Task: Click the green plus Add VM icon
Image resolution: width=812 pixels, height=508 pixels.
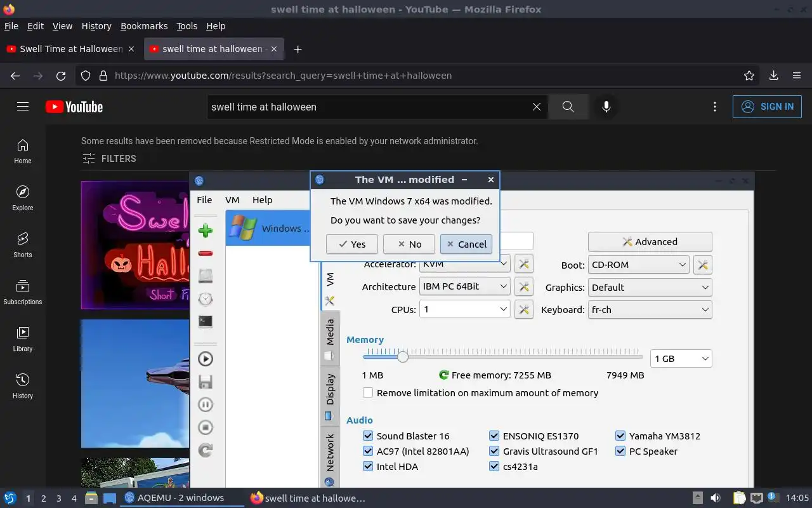Action: pos(205,230)
